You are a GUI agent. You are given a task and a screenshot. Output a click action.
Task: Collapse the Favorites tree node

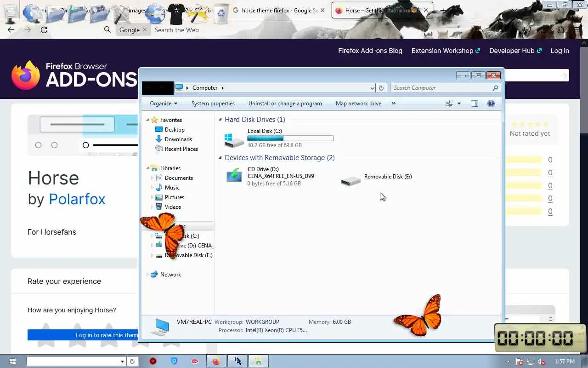tap(148, 120)
